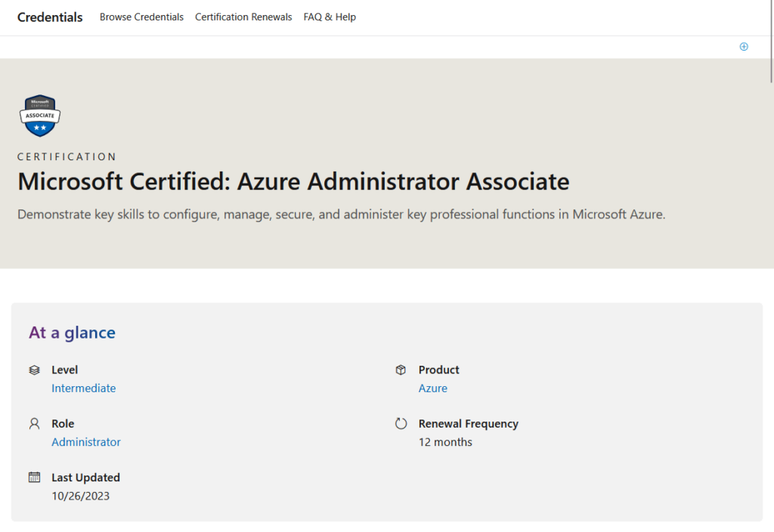Click the '10/26/2023' date value
This screenshot has width=774, height=532.
80,496
